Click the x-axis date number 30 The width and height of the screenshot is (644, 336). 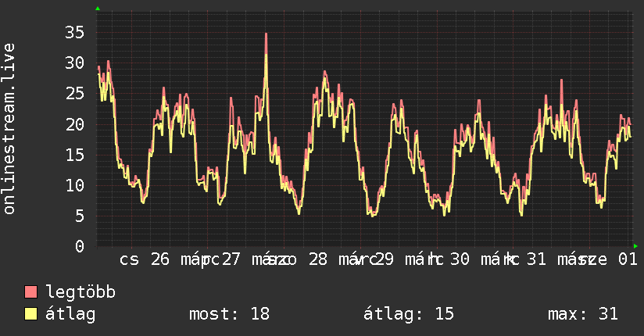(460, 259)
